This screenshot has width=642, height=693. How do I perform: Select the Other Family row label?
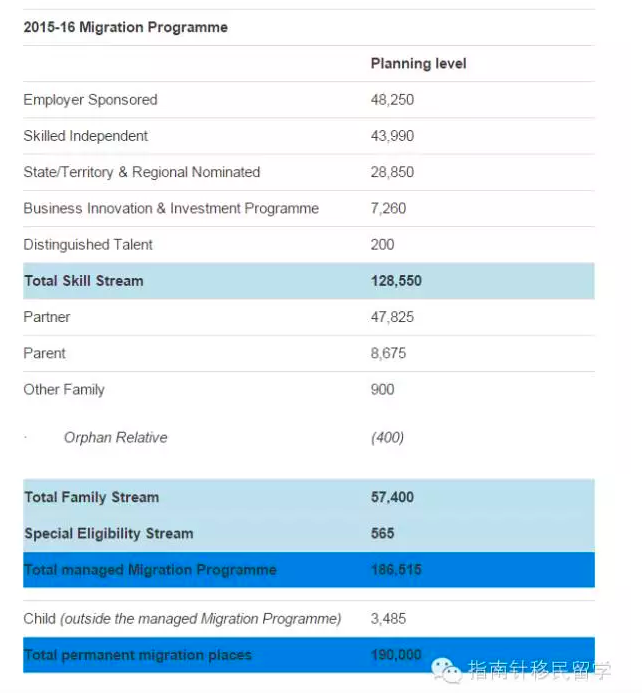click(64, 389)
